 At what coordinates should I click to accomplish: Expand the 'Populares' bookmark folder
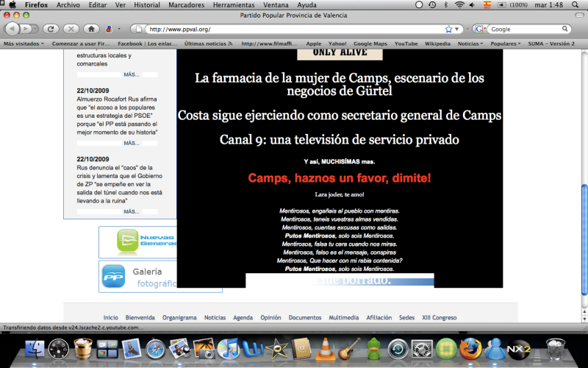(505, 43)
